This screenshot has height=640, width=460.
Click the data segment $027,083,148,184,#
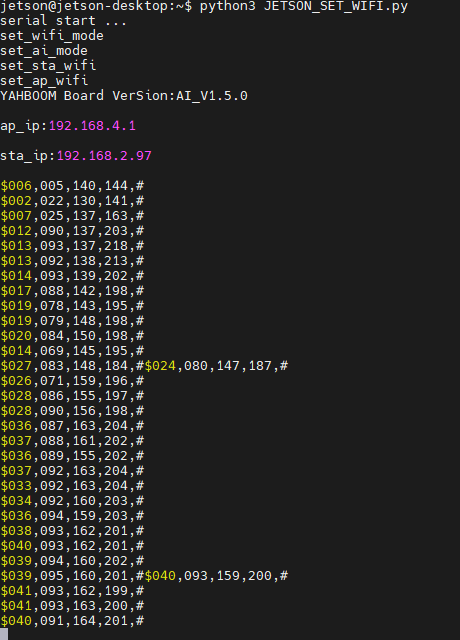[x=72, y=366]
